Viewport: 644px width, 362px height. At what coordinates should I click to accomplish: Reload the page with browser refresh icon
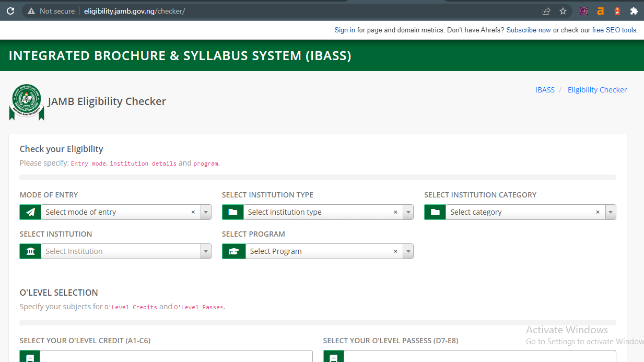[10, 11]
